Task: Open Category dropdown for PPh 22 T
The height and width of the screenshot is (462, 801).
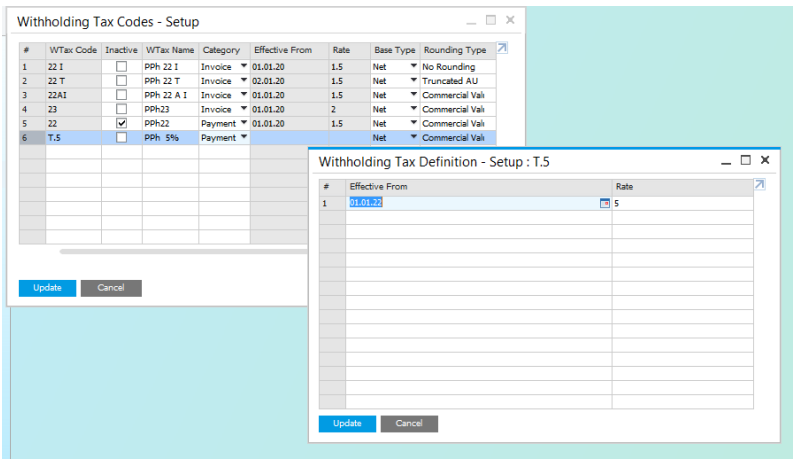Action: click(244, 80)
